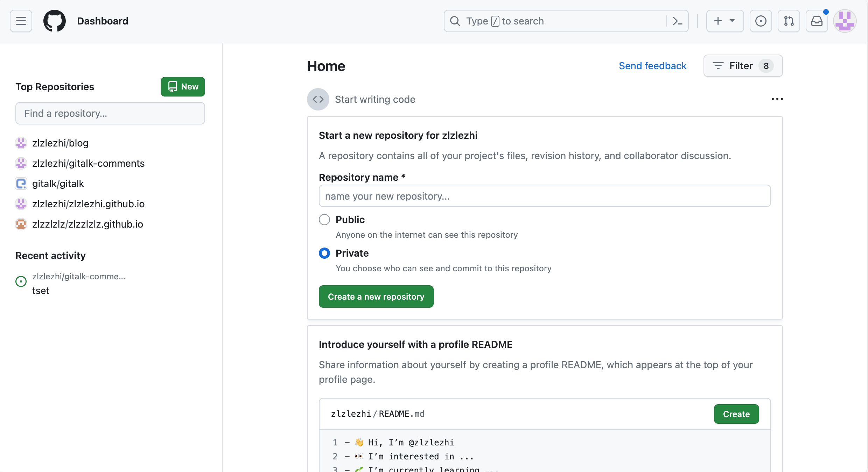
Task: Click the green New repository button
Action: point(183,87)
